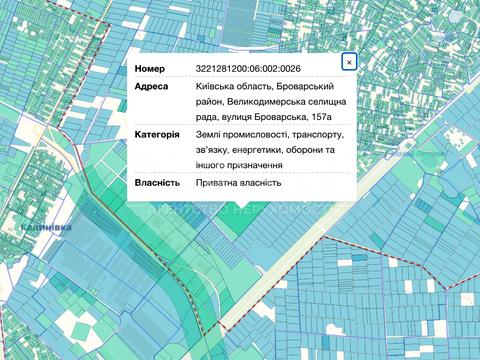480x360 pixels.
Task: Close the parcel info popup
Action: click(349, 62)
